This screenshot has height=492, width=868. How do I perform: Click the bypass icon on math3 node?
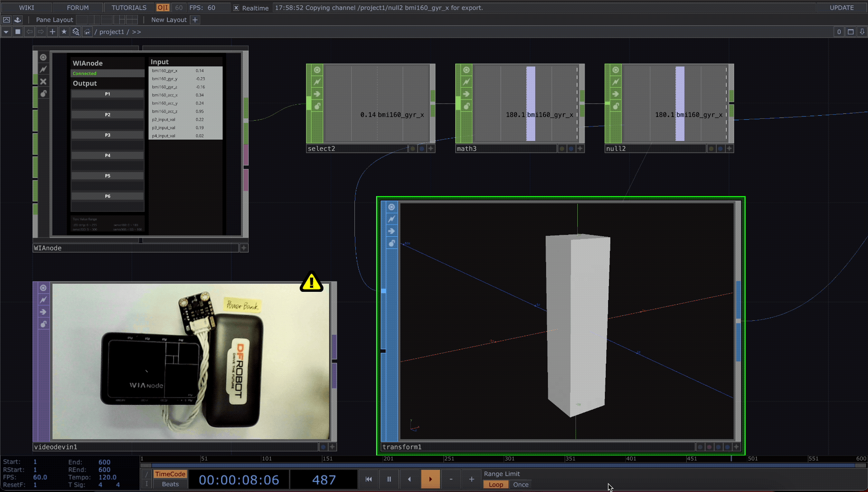coord(466,94)
